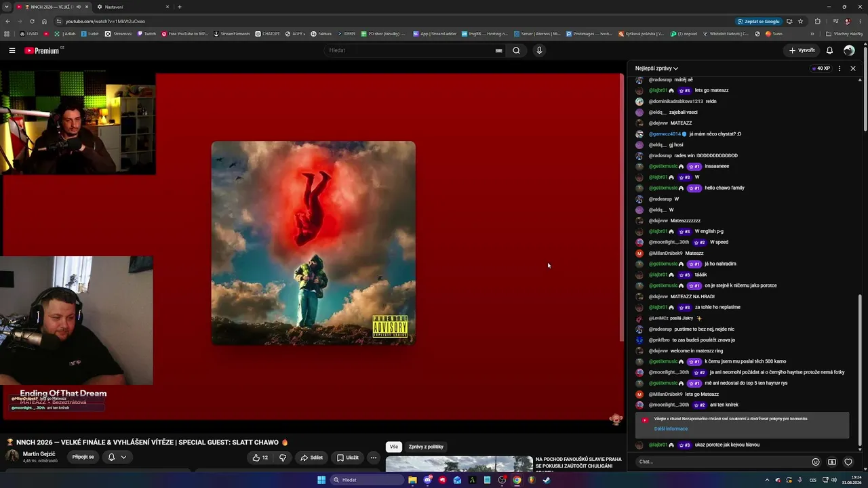Image resolution: width=868 pixels, height=488 pixels.
Task: Send a Super Chat from chat bar
Action: [x=832, y=462]
